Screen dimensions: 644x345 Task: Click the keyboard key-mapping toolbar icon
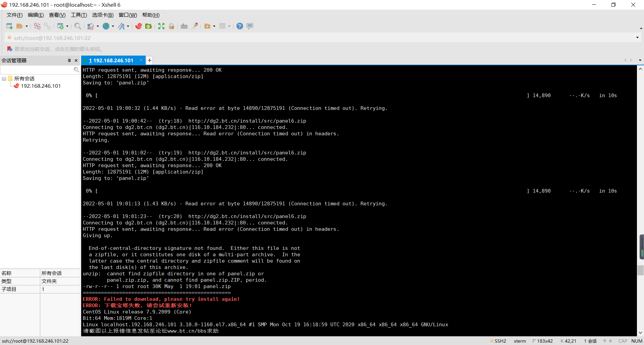184,26
